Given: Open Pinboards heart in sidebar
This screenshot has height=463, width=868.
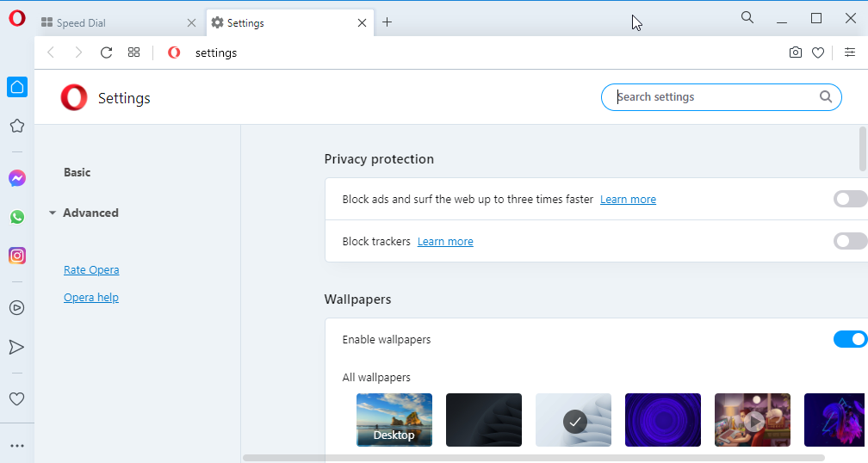Looking at the screenshot, I should click(17, 398).
